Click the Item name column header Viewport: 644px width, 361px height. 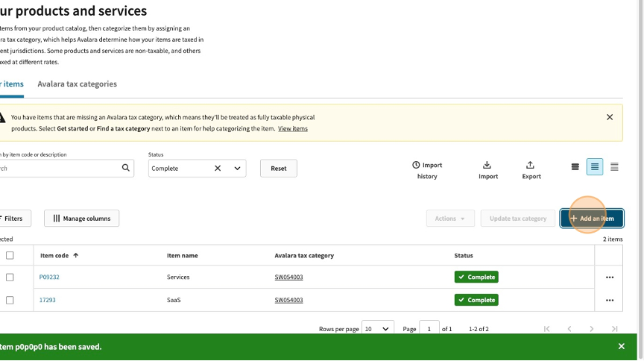183,255
